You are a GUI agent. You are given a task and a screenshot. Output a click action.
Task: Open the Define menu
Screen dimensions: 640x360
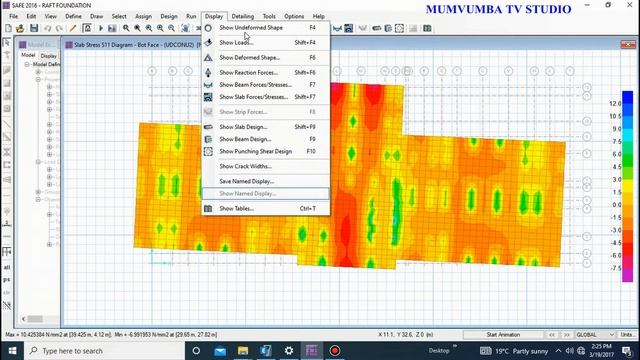(73, 16)
